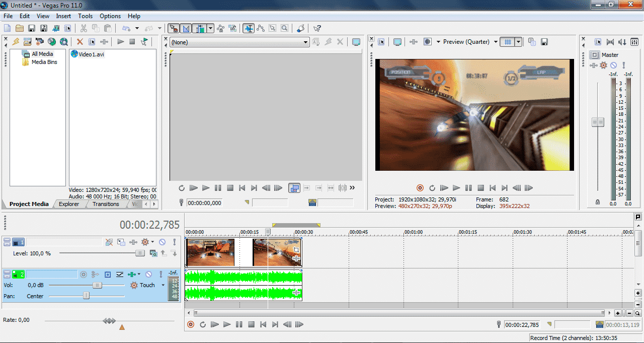The width and height of the screenshot is (644, 343).
Task: Click the Remove Selected Media (red X) icon
Action: point(79,42)
